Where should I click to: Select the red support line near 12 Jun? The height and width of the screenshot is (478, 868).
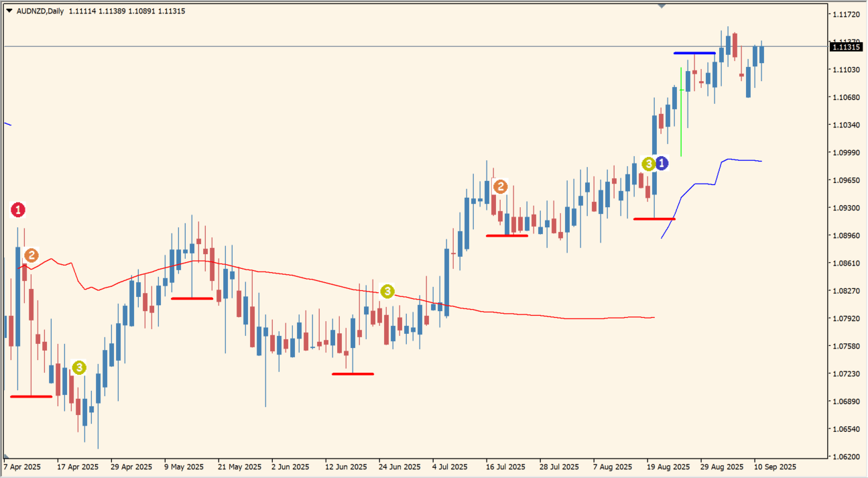point(353,373)
